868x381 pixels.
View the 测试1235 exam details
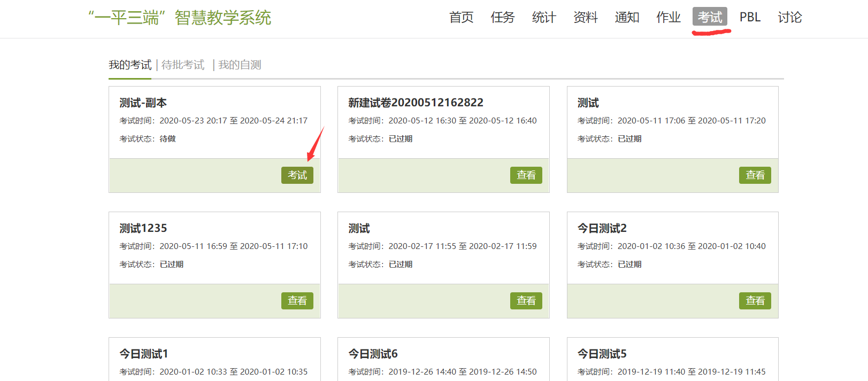pos(297,301)
